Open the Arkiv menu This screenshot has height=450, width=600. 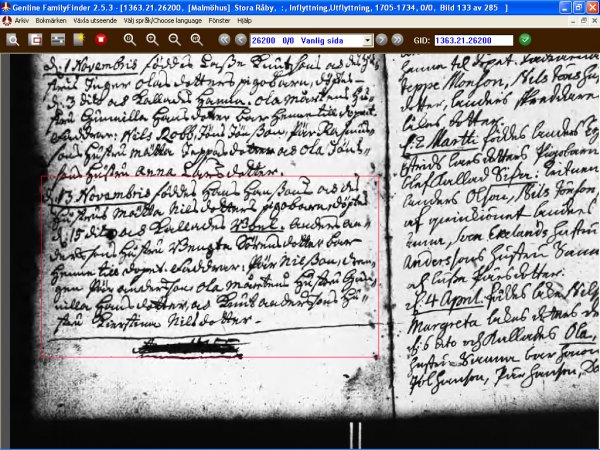pyautogui.click(x=21, y=19)
